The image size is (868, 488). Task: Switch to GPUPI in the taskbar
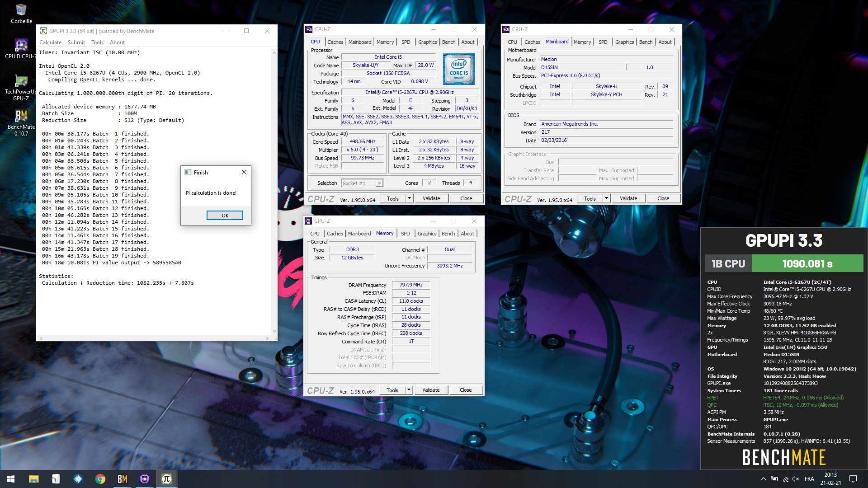tap(166, 479)
